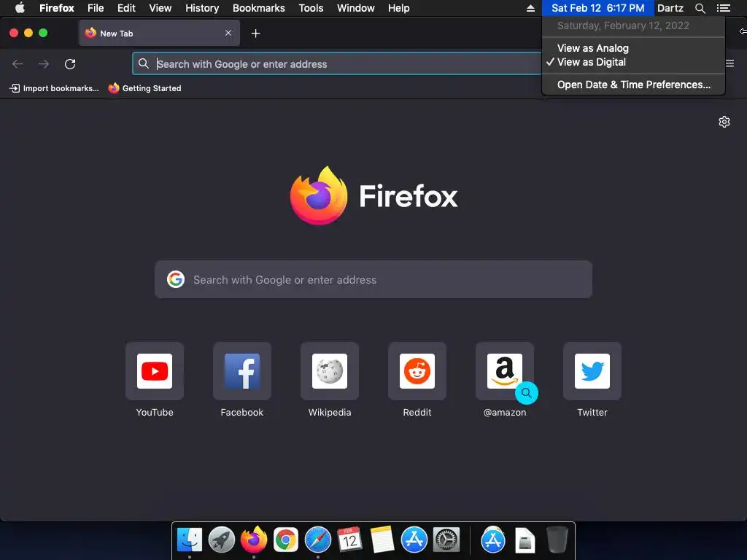Click the Sat Feb 12 6:17 PM clock

coord(597,8)
